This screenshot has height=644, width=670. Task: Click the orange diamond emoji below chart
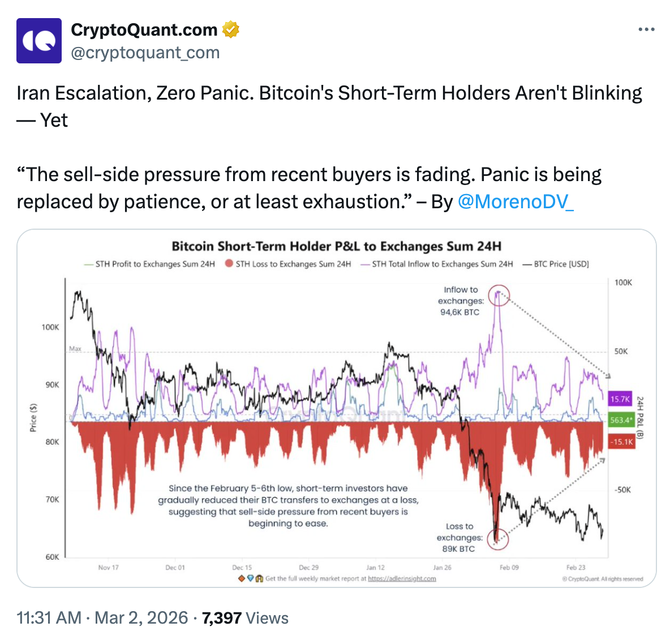(242, 578)
